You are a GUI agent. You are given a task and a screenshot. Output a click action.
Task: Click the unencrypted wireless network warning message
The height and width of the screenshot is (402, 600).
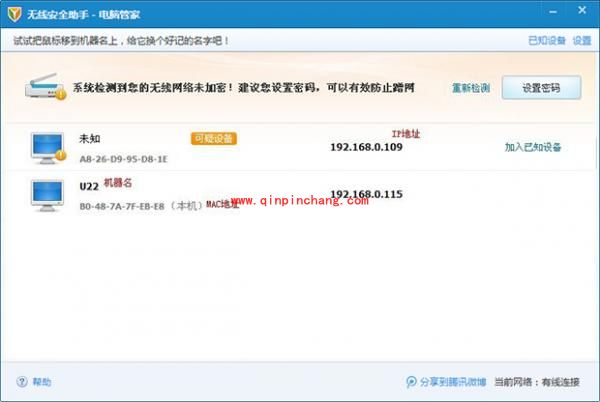(x=243, y=88)
